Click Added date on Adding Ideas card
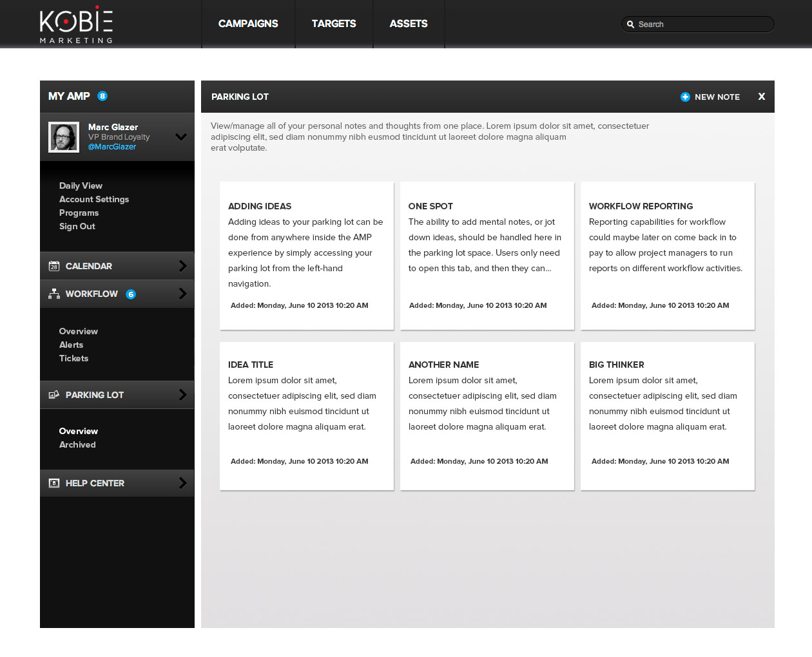 pos(300,305)
